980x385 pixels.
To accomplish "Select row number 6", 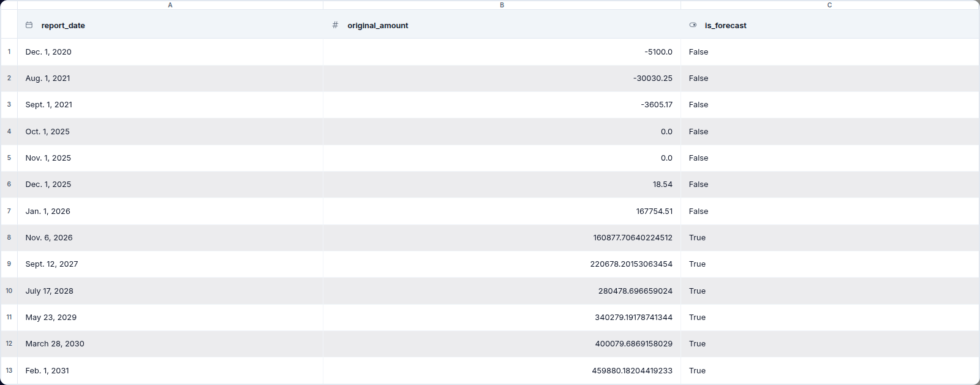I will (9, 185).
